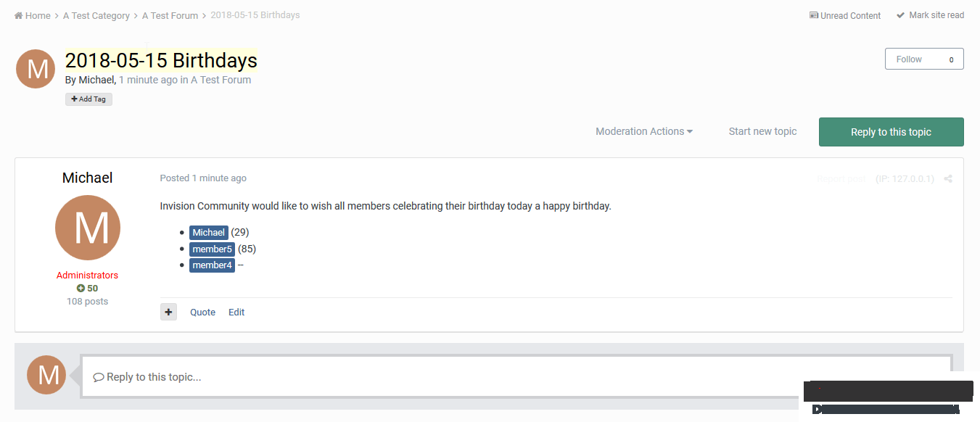
Task: Open the Moderation Actions dropdown
Action: pyautogui.click(x=643, y=131)
